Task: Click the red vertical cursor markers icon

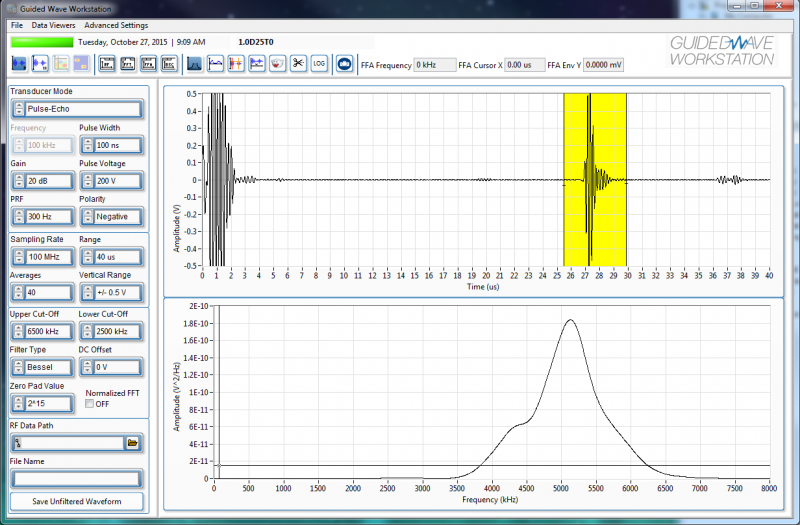Action: click(x=236, y=64)
